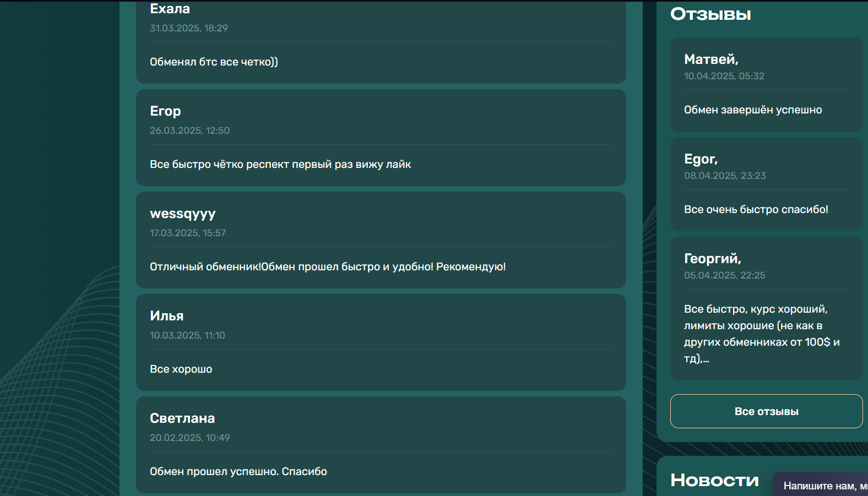Select the date '31.03.2025, 18:29'
The height and width of the screenshot is (496, 868).
(x=189, y=28)
